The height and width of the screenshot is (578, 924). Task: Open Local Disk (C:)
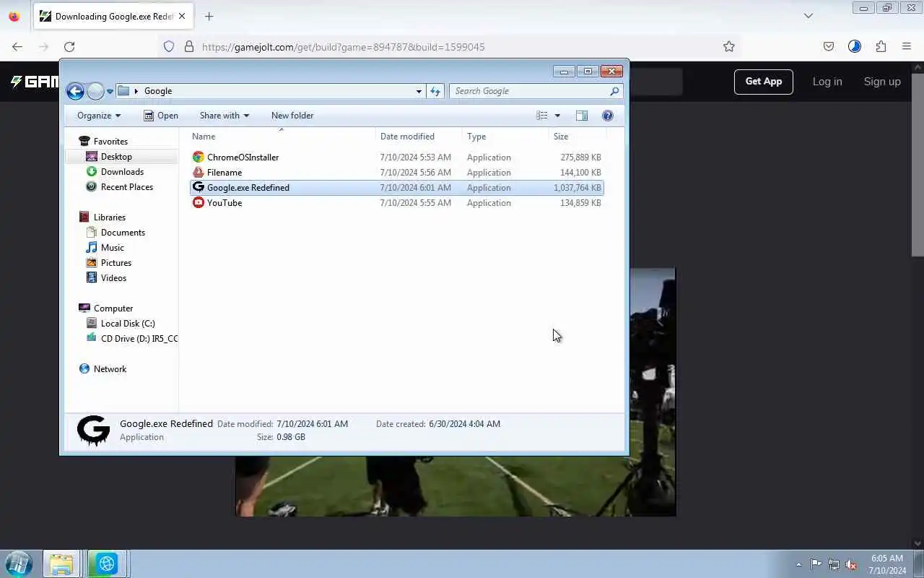tap(128, 324)
